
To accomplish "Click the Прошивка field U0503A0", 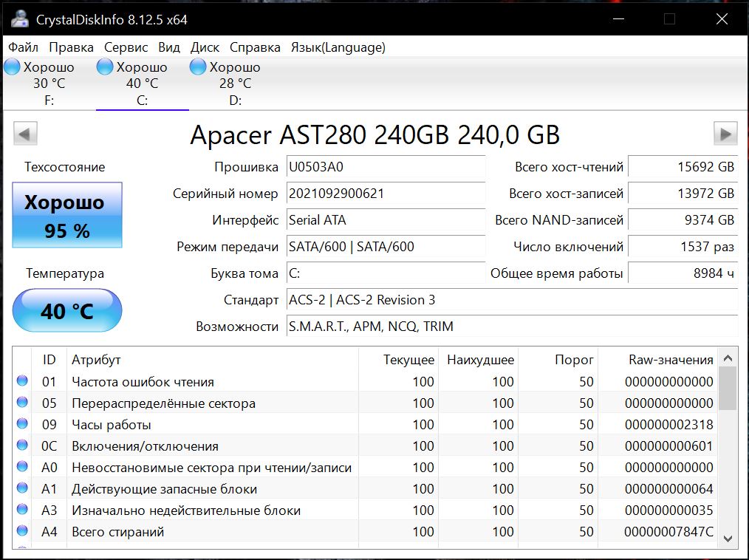I will point(386,167).
